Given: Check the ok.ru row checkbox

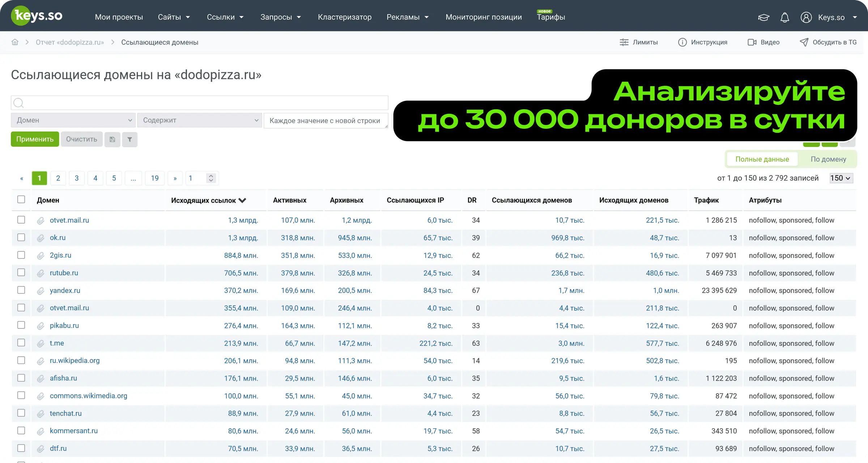Looking at the screenshot, I should [21, 237].
